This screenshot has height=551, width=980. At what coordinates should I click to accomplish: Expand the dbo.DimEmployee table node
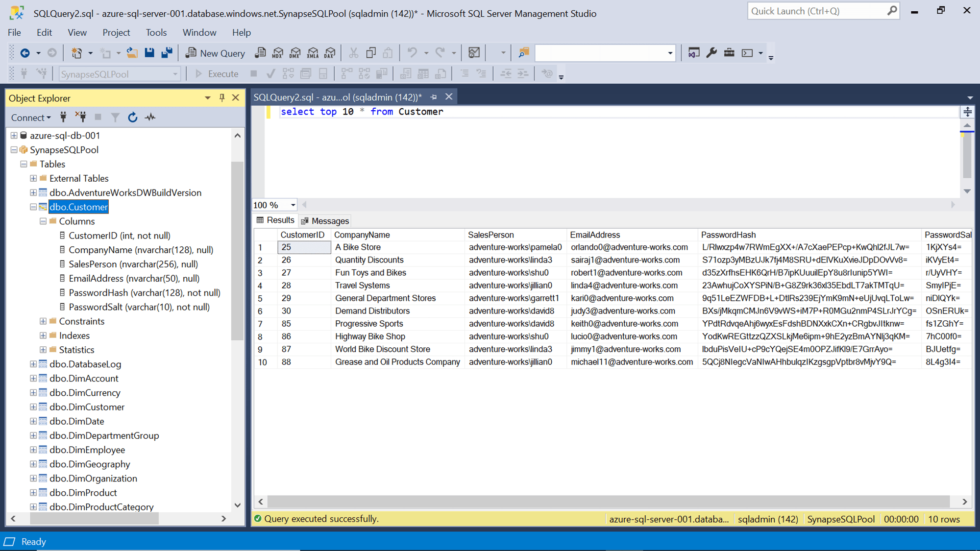(x=32, y=450)
